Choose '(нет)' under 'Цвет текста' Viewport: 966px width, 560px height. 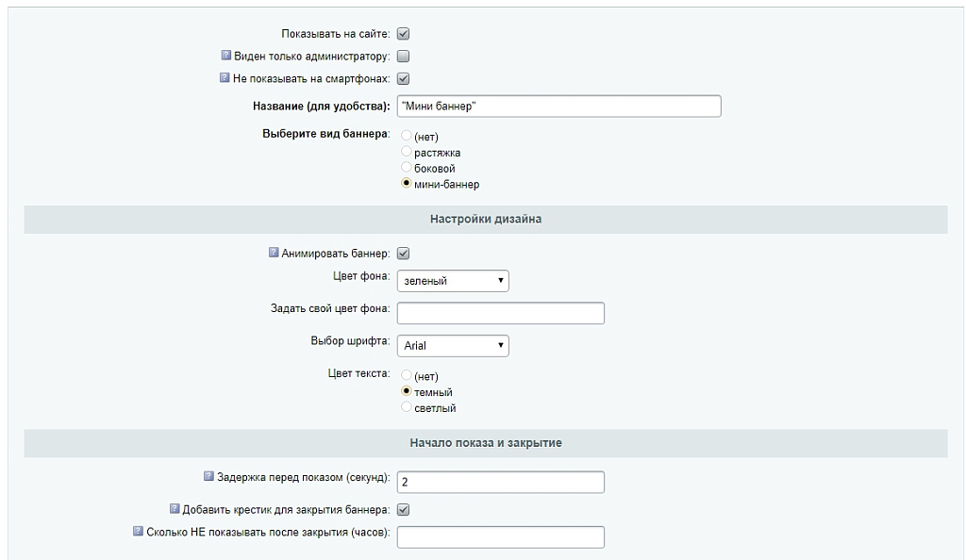coord(407,376)
